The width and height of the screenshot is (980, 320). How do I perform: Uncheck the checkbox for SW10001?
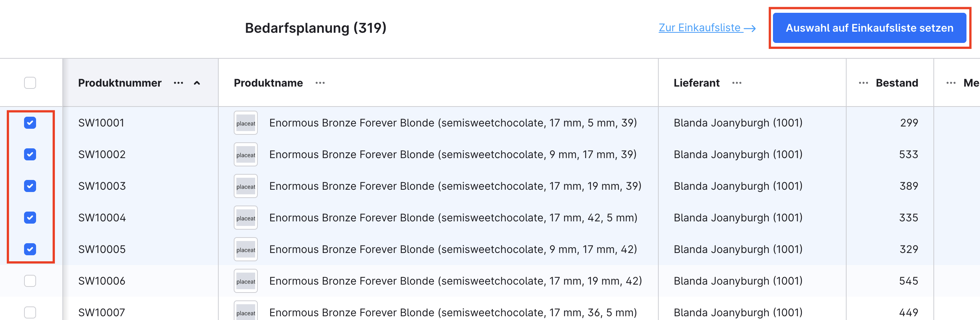click(x=30, y=123)
